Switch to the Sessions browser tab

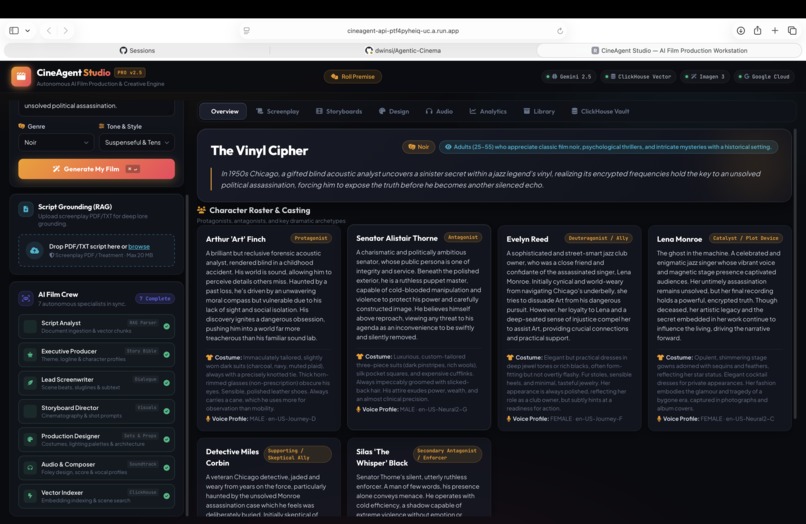pyautogui.click(x=137, y=50)
